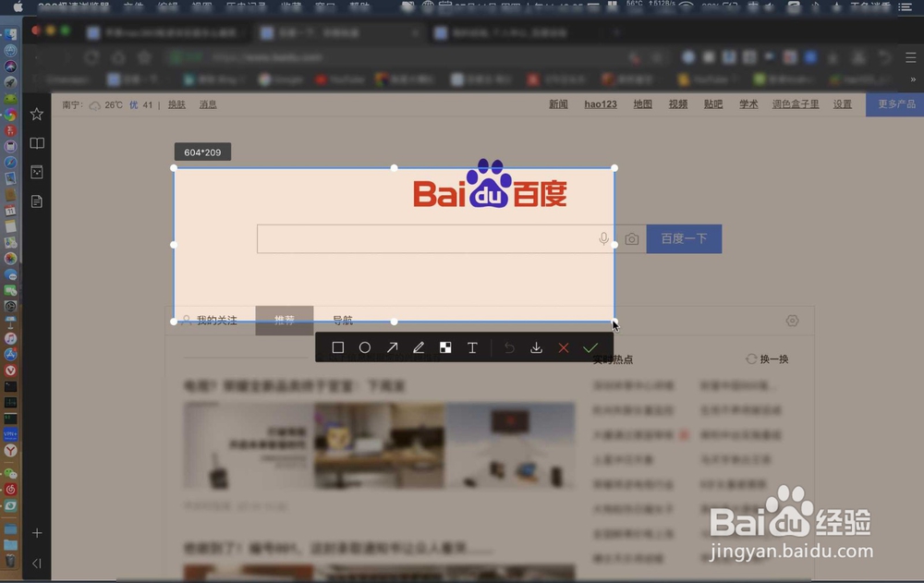Click the favorites star in browser sidebar
This screenshot has height=583, width=924.
pyautogui.click(x=36, y=114)
